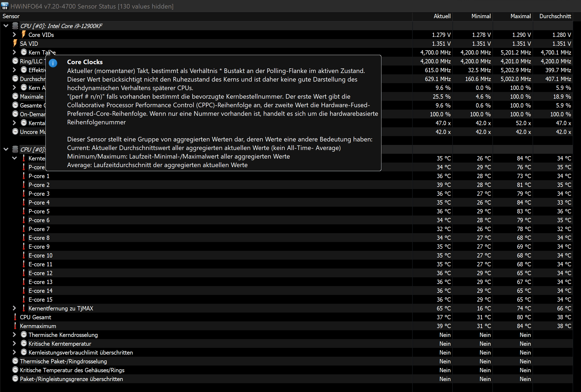
Task: Click the thermometer icon beside E-core 15
Action: [24, 299]
